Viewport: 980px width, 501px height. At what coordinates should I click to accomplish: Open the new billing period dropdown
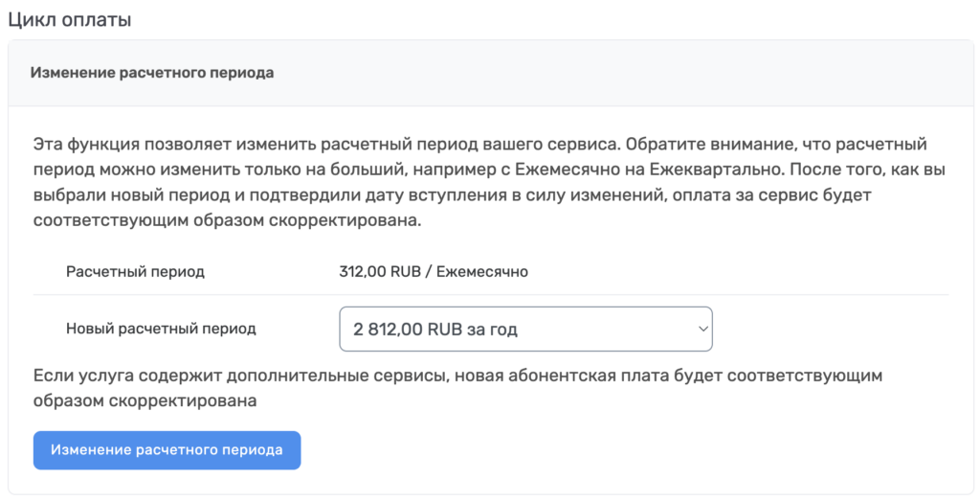tap(525, 329)
